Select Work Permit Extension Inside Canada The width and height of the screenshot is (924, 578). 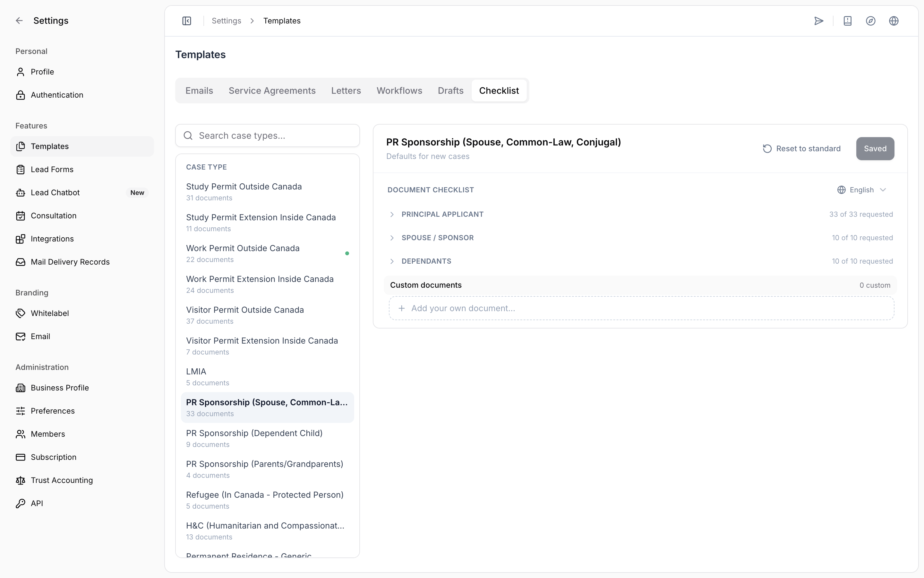(x=267, y=285)
